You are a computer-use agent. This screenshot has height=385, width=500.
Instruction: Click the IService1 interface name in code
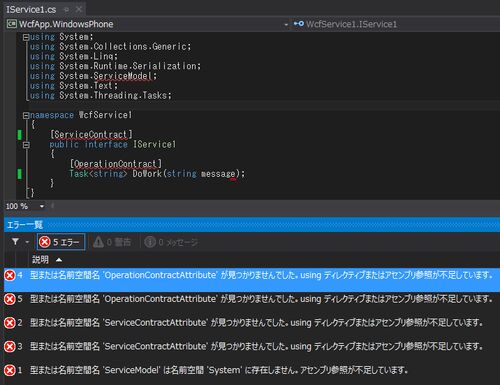(x=154, y=144)
